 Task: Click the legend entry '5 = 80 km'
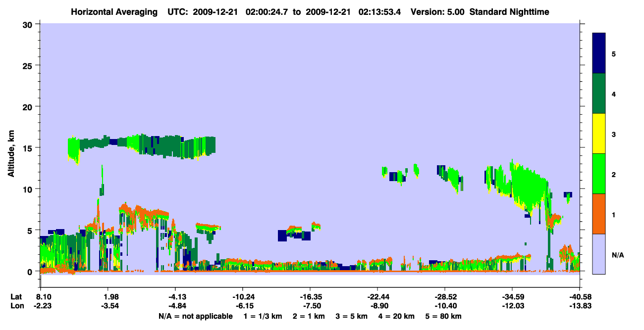tap(443, 316)
